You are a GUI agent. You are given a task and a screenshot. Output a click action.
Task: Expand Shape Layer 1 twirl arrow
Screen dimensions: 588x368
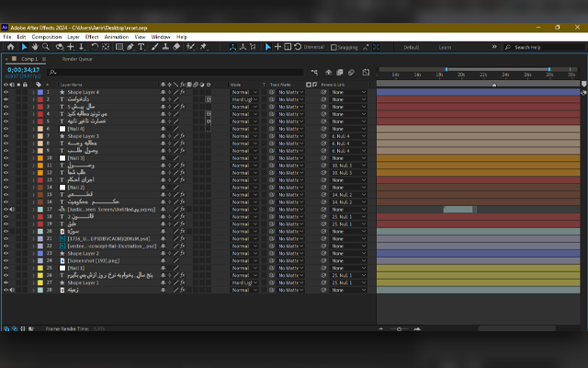33,282
